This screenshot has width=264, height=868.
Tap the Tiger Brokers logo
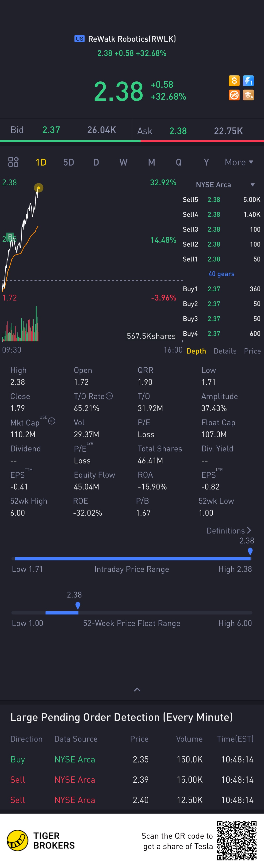point(18,840)
